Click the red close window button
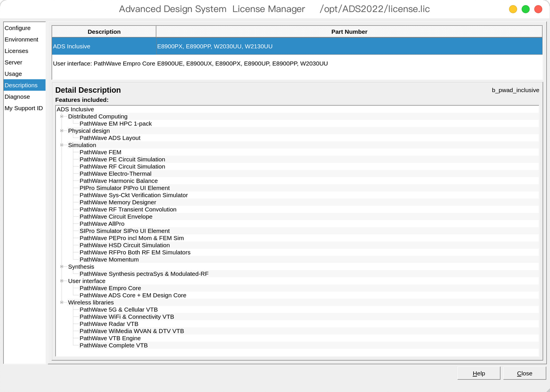Screen dimensions: 550x392 pyautogui.click(x=538, y=9)
